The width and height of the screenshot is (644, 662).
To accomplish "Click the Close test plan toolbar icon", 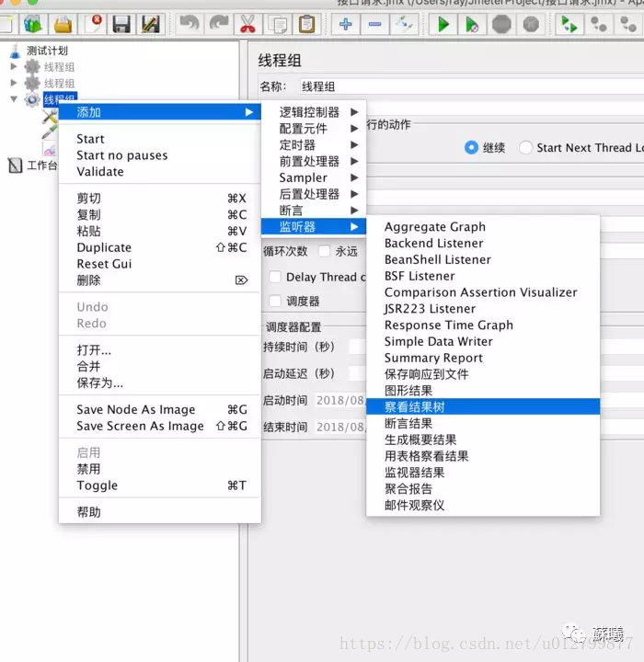I will [x=92, y=25].
